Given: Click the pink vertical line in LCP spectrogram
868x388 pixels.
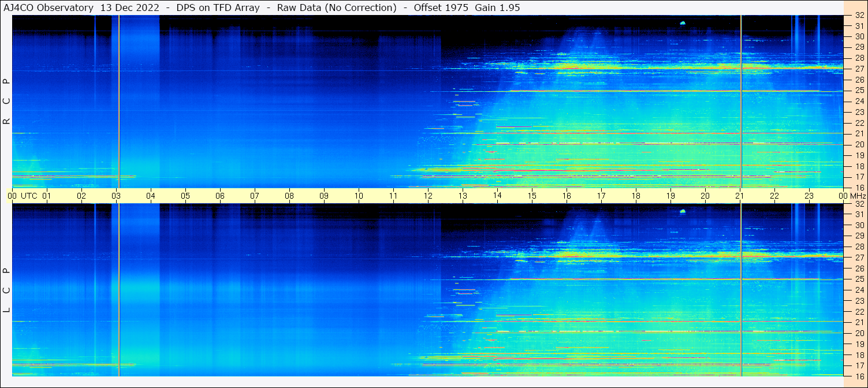Looking at the screenshot, I should (x=741, y=290).
